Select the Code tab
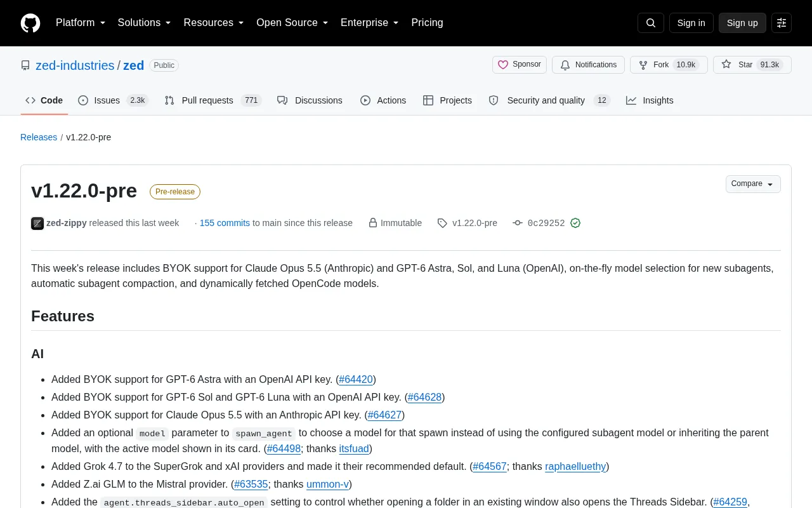The image size is (812, 508). [44, 100]
